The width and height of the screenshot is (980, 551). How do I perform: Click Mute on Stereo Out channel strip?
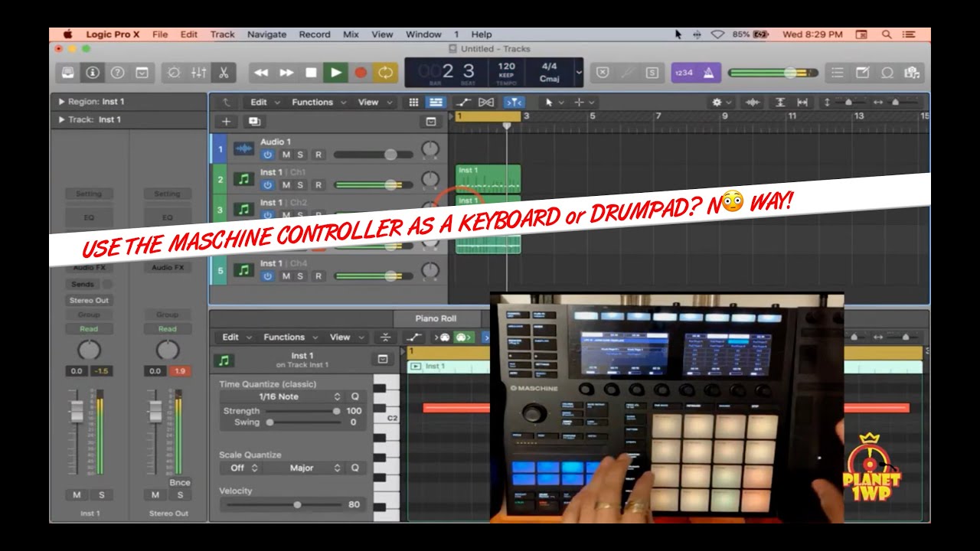point(155,495)
